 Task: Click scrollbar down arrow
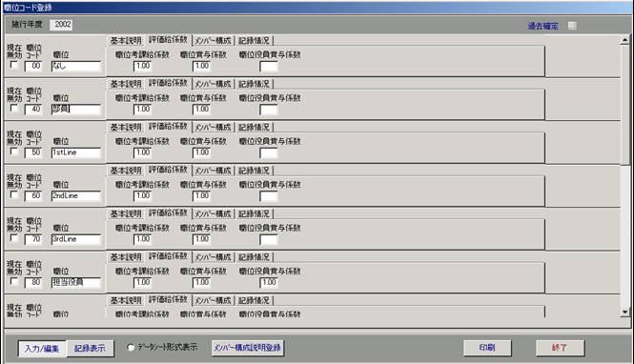click(x=625, y=312)
